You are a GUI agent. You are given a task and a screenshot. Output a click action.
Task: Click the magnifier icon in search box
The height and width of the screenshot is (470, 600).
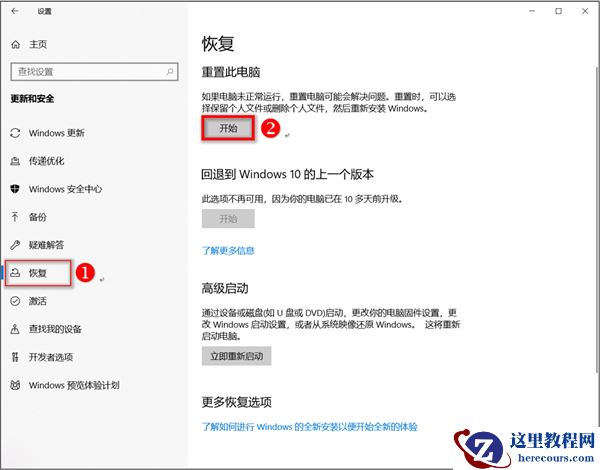[170, 72]
